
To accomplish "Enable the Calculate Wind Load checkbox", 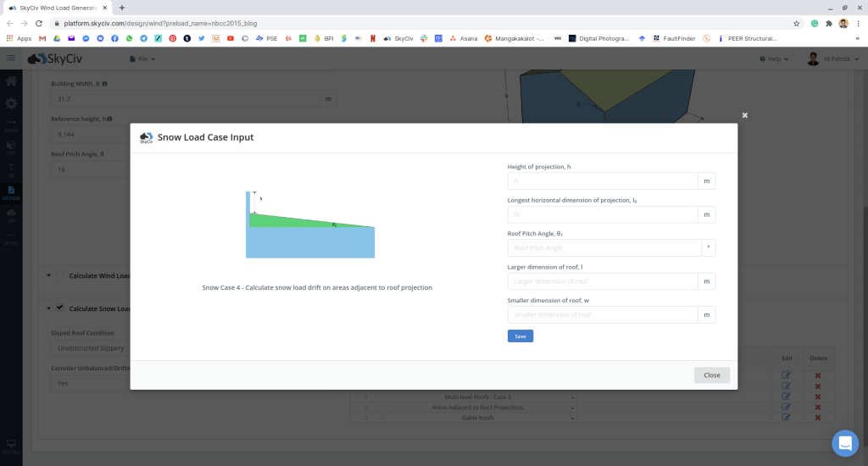I will click(x=60, y=275).
